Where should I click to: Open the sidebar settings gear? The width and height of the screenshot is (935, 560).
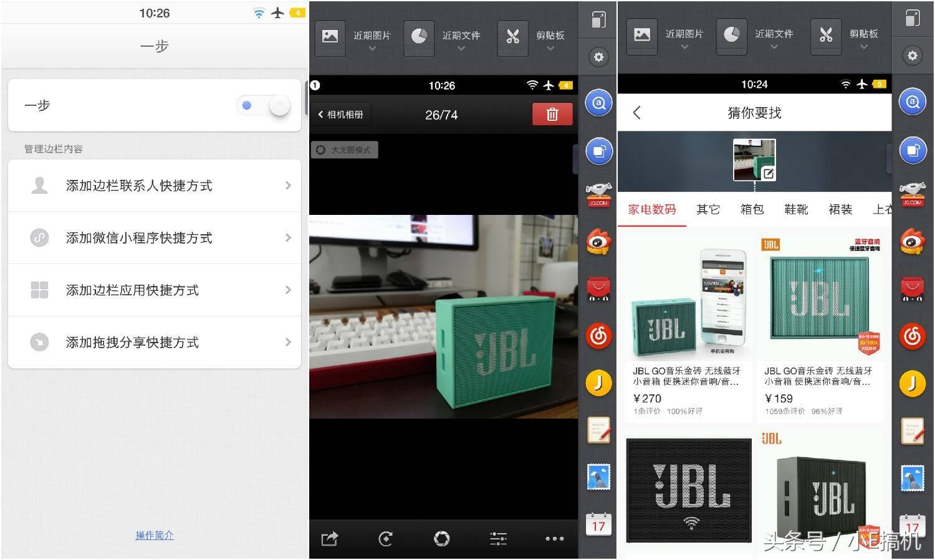(598, 57)
